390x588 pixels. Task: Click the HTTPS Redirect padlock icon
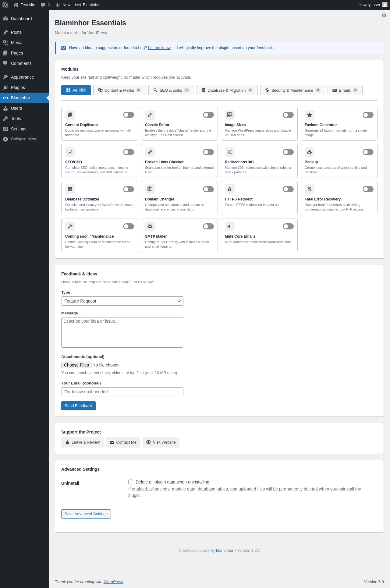tap(230, 189)
